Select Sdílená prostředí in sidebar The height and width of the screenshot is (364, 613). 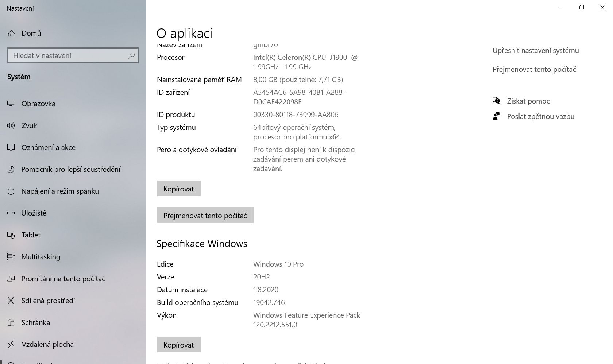click(x=73, y=301)
